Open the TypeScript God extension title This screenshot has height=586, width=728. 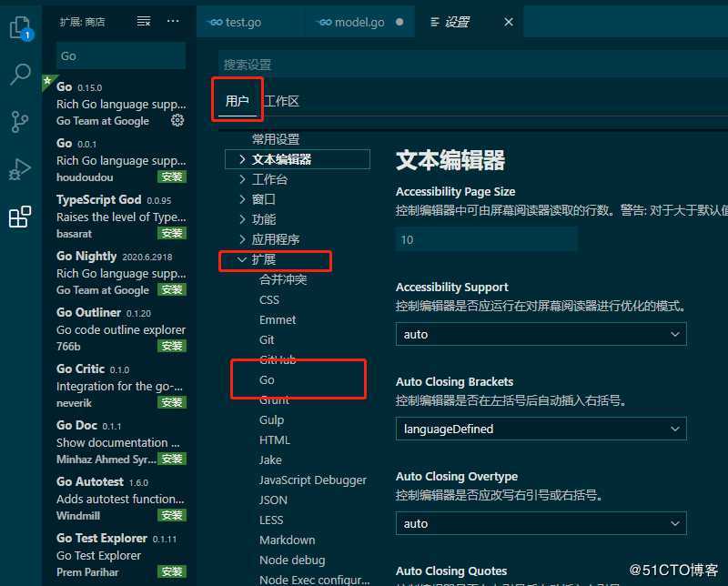98,199
